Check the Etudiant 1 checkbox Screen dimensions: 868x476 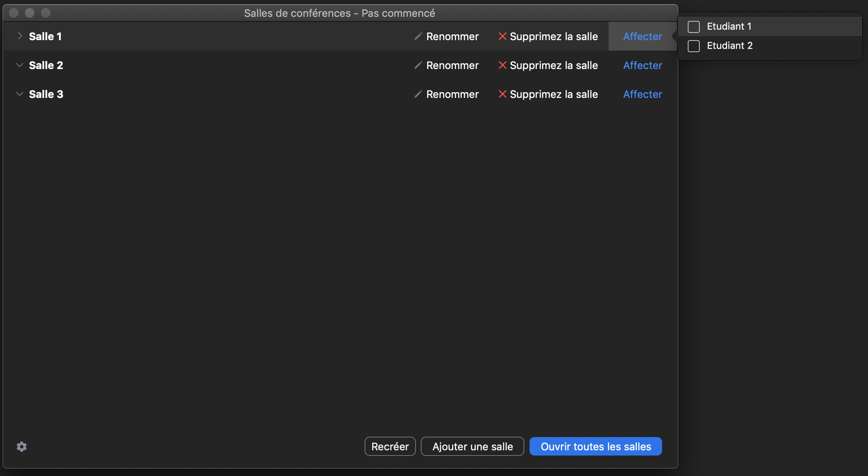coord(694,27)
